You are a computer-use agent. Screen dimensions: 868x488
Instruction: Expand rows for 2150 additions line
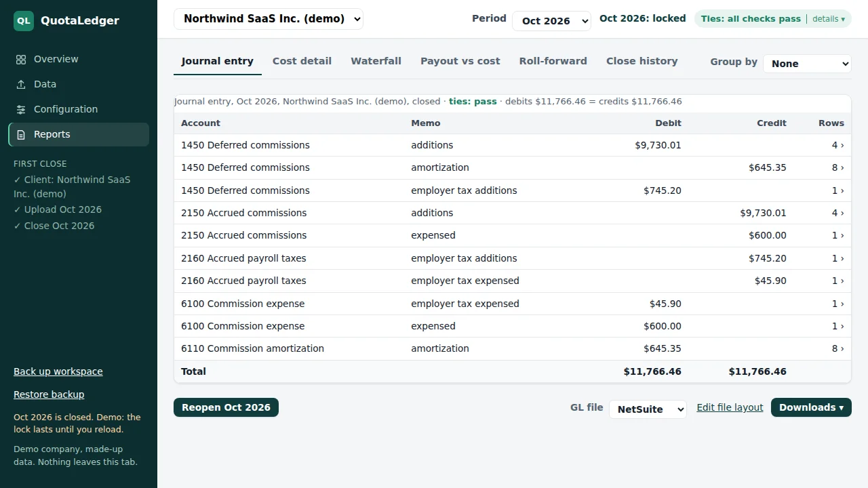tap(838, 213)
